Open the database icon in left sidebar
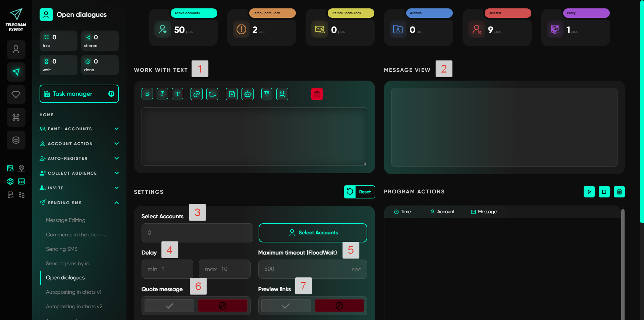 (x=16, y=140)
